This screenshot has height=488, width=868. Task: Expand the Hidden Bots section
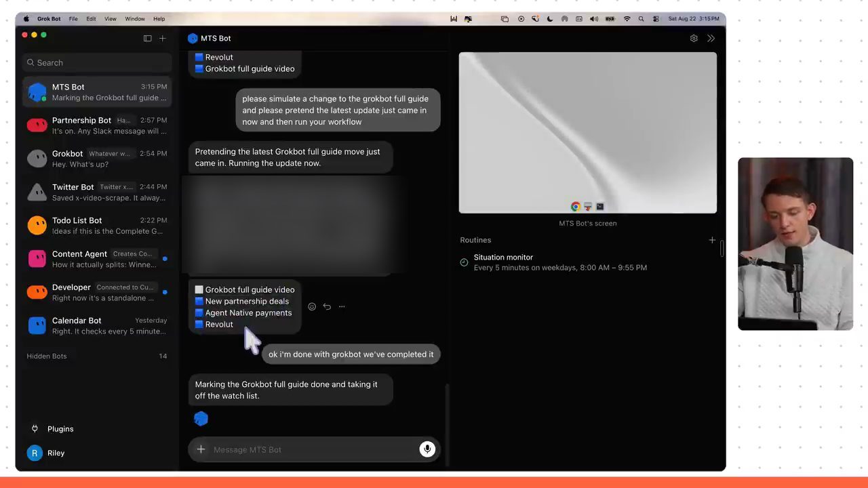pyautogui.click(x=97, y=356)
